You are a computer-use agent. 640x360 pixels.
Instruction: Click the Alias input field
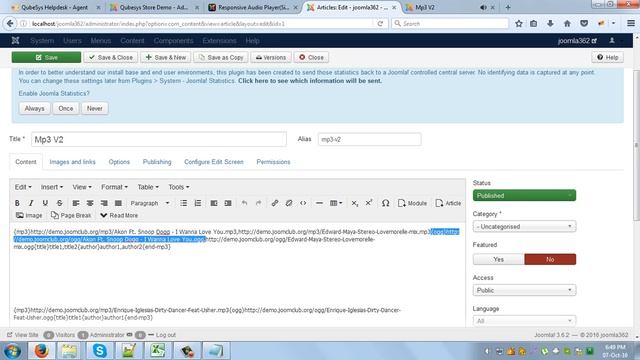coord(369,139)
